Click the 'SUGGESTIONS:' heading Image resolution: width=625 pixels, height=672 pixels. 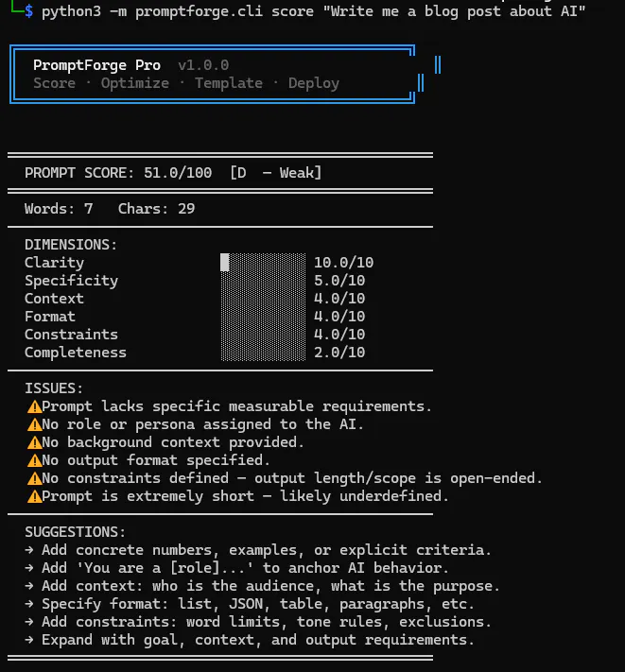tap(76, 532)
